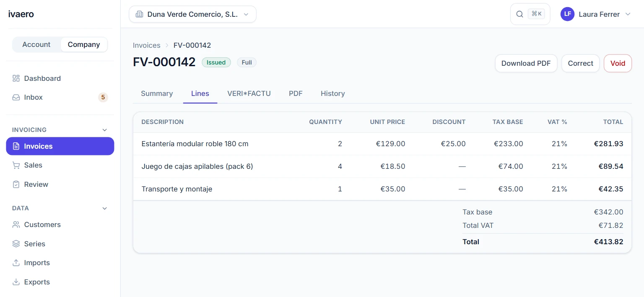Click the Download PDF button
The image size is (644, 297).
pos(526,63)
